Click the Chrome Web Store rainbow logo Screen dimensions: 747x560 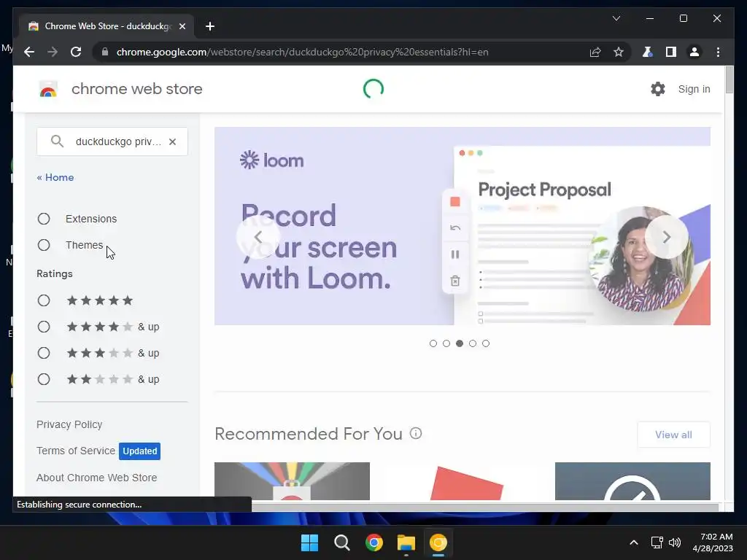coord(48,89)
